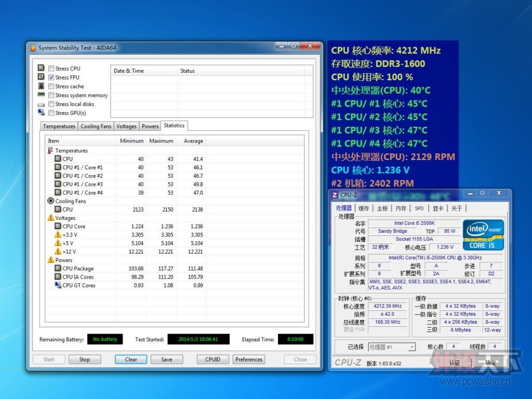Uncheck the Stress FPU checkbox
The height and width of the screenshot is (399, 532).
click(51, 77)
